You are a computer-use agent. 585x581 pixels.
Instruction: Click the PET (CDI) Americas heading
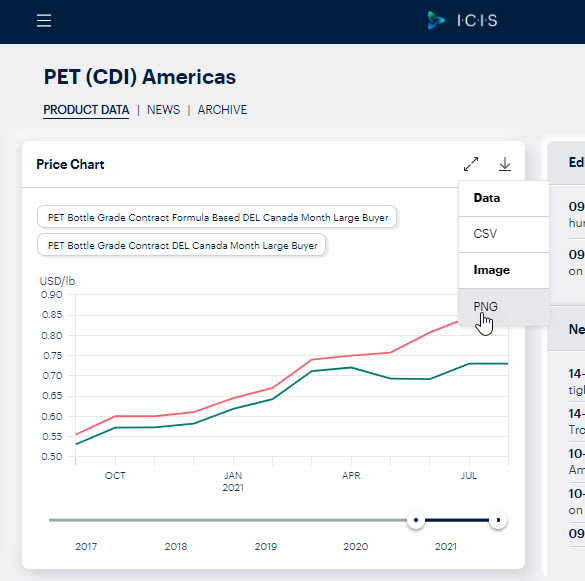pyautogui.click(x=140, y=77)
